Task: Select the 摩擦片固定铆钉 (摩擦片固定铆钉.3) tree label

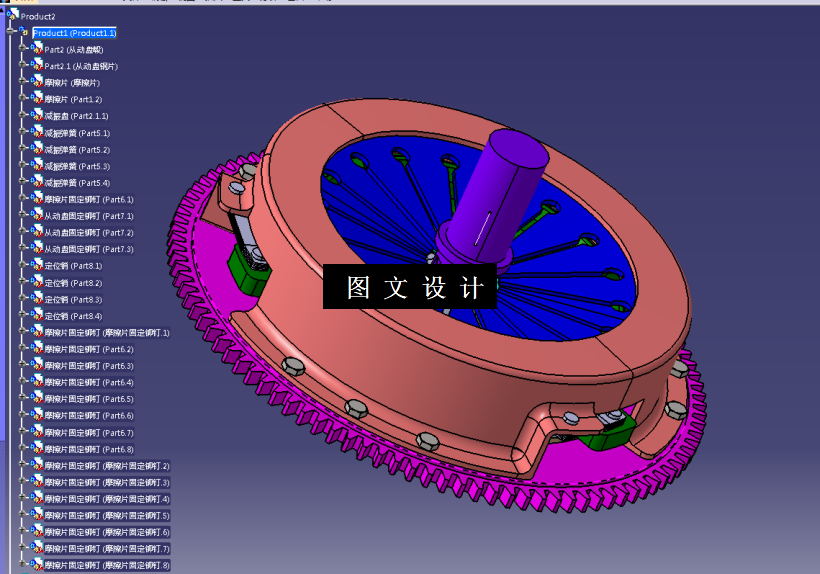Action: coord(107,483)
